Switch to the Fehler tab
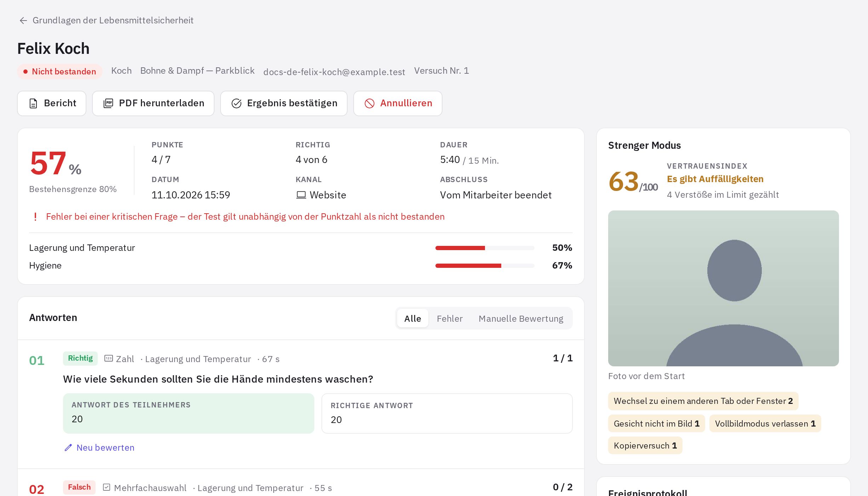This screenshot has height=496, width=868. click(450, 319)
